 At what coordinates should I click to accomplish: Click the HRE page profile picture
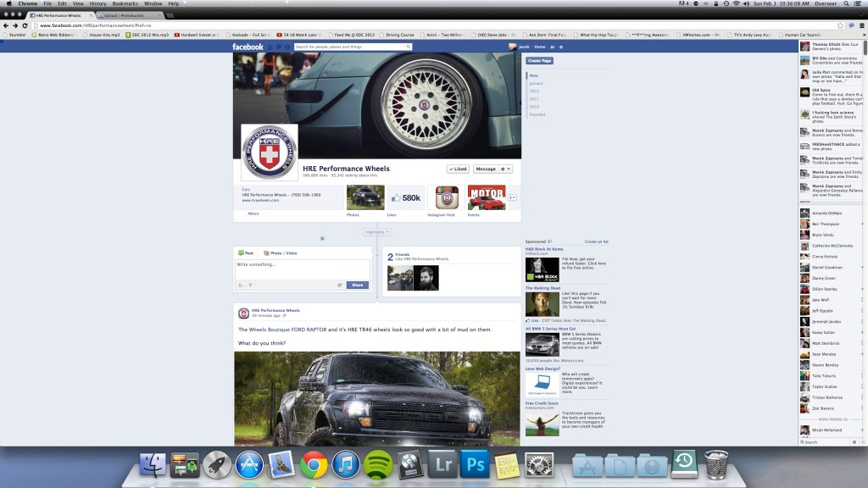269,152
